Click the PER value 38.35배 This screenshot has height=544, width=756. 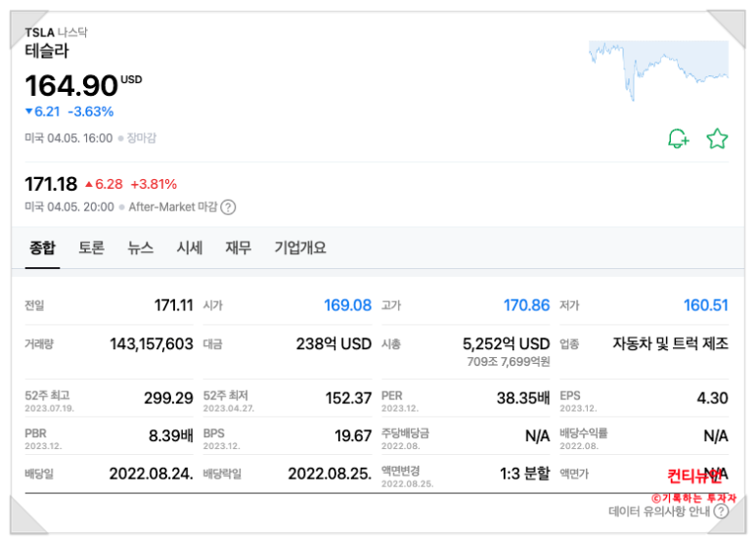[523, 398]
